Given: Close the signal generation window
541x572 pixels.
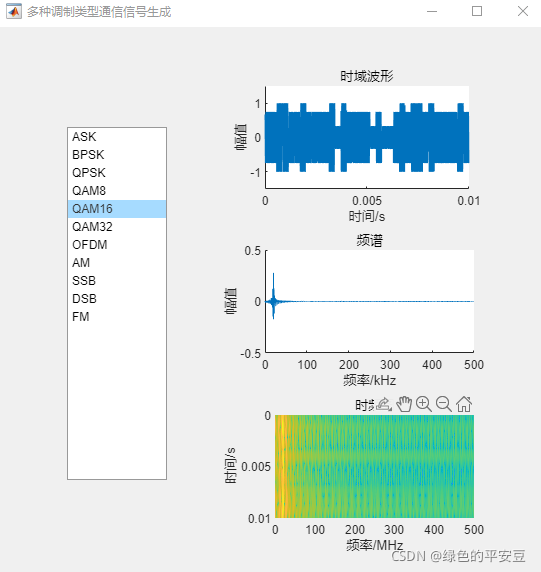Looking at the screenshot, I should pyautogui.click(x=523, y=12).
